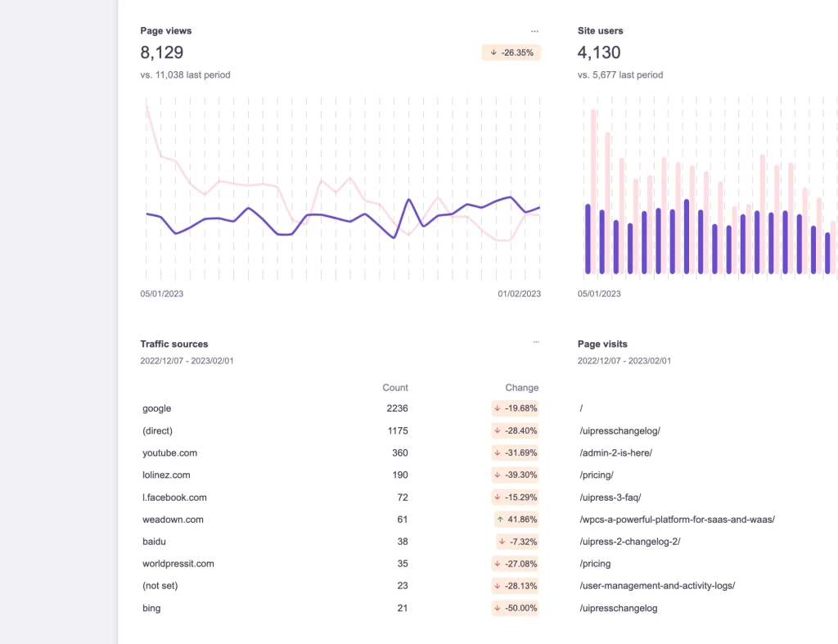Select the baidu count value 38
The height and width of the screenshot is (644, 838).
403,542
